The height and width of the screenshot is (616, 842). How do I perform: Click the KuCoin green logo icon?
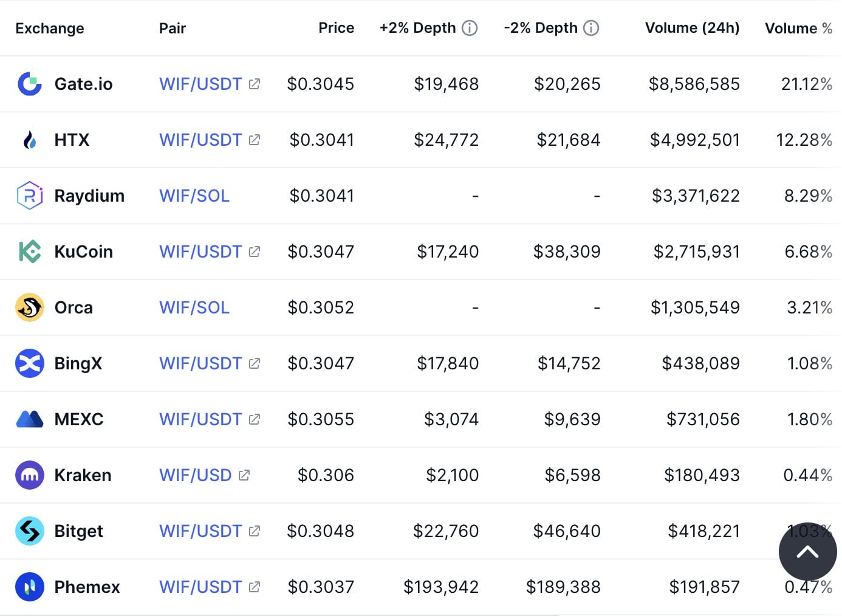click(29, 252)
